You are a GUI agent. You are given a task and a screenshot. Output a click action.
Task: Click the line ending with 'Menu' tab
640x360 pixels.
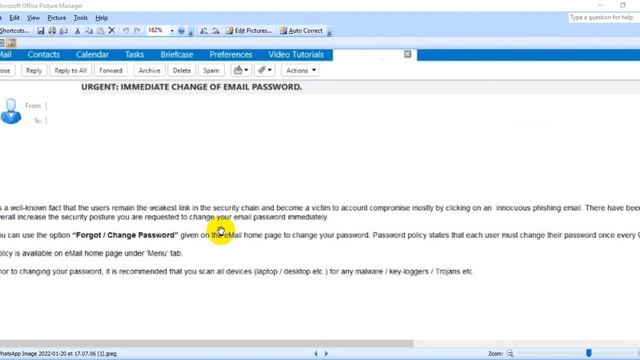click(x=91, y=253)
